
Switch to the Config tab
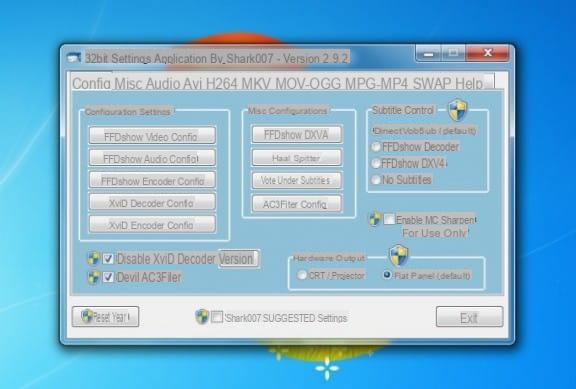click(x=91, y=83)
